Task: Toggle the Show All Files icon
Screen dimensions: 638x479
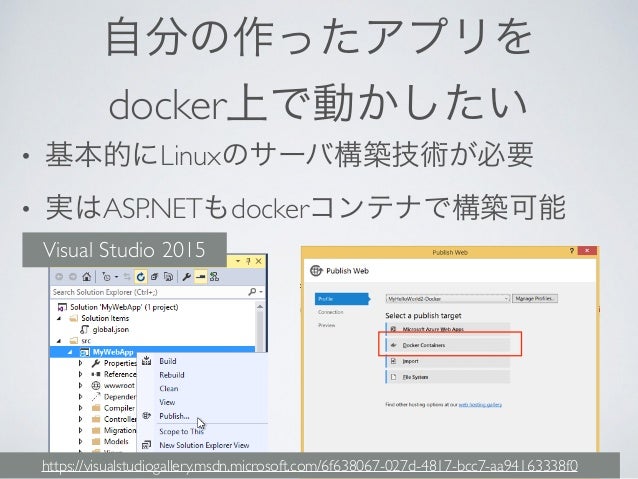Action: click(x=168, y=277)
